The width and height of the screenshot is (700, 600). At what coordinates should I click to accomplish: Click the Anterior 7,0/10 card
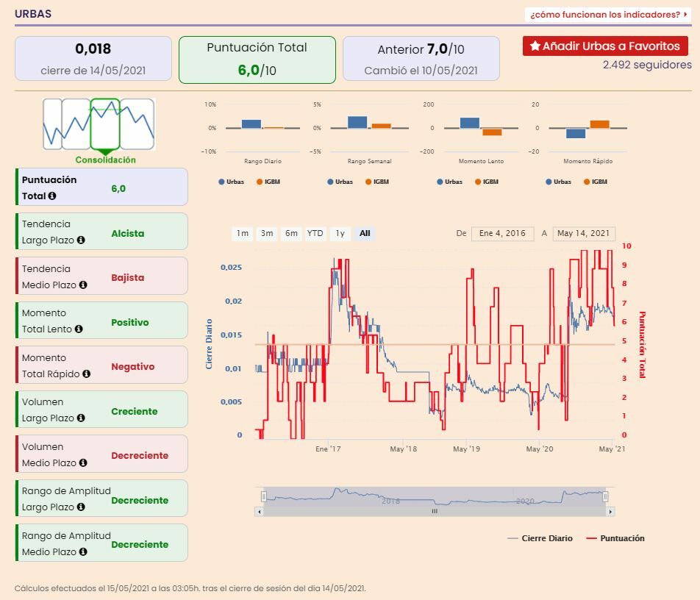tap(421, 59)
